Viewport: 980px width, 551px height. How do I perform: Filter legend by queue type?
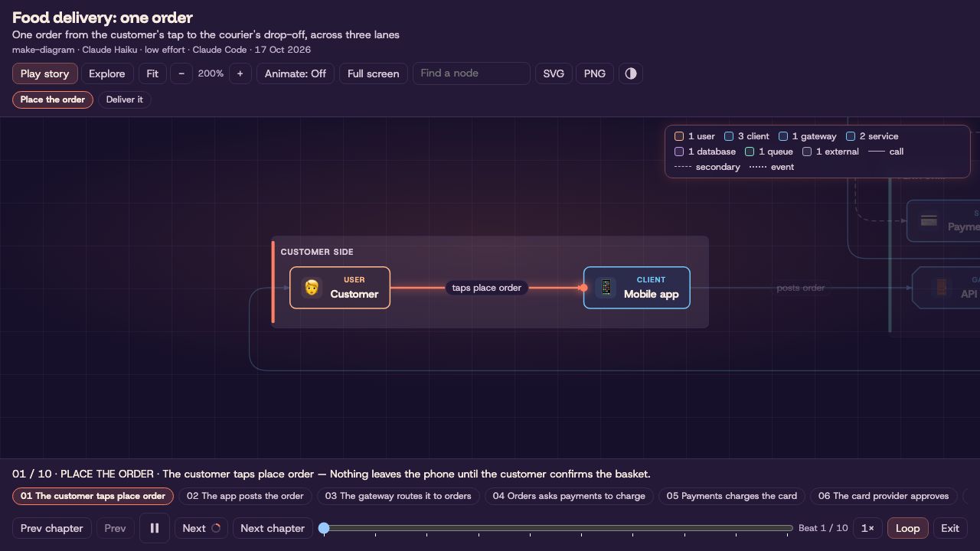769,152
